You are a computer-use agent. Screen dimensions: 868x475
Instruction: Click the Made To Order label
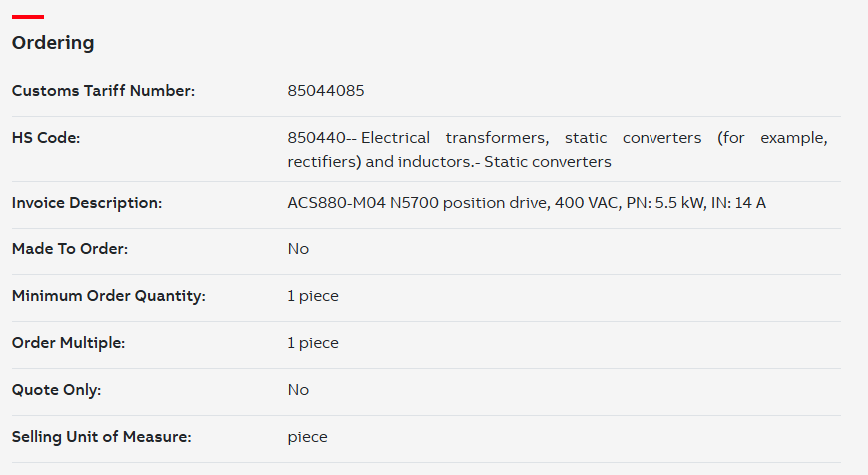coord(70,249)
